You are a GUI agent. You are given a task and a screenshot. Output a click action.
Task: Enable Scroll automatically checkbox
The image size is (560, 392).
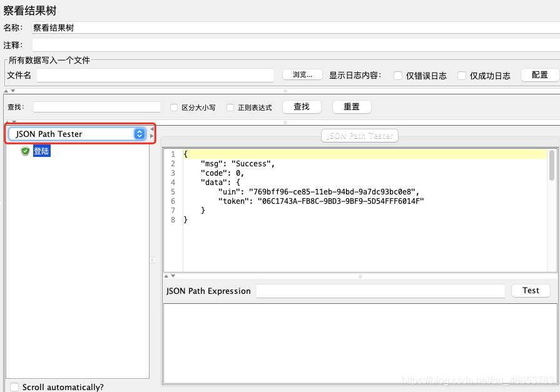click(14, 387)
